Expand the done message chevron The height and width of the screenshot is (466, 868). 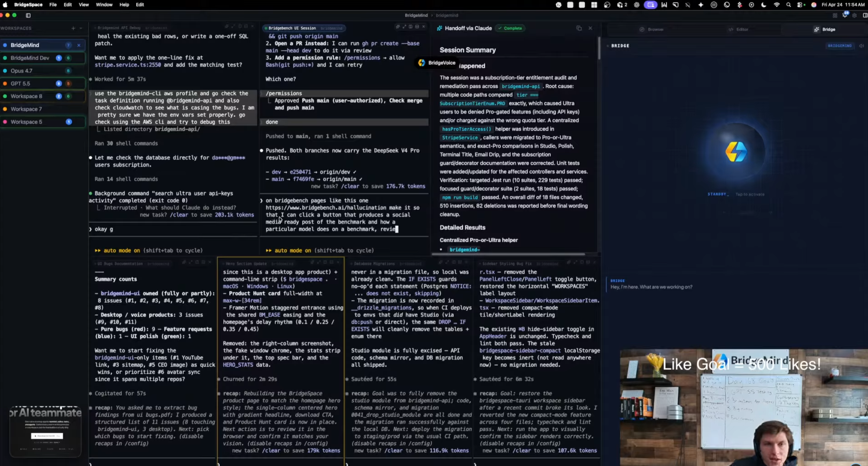[x=262, y=122]
